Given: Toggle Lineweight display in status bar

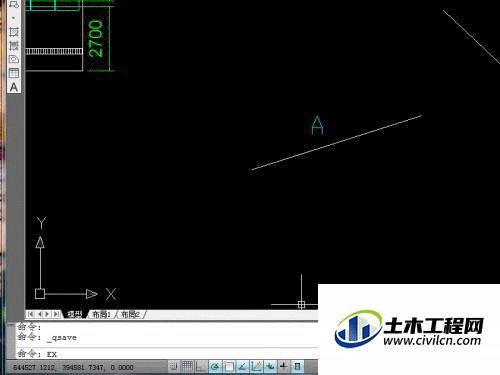Looking at the screenshot, I should coord(284,367).
